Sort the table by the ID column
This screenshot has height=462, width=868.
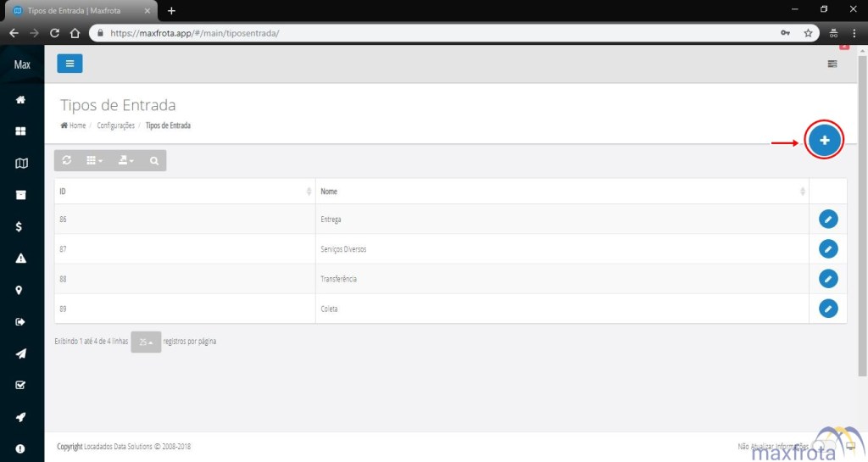184,192
